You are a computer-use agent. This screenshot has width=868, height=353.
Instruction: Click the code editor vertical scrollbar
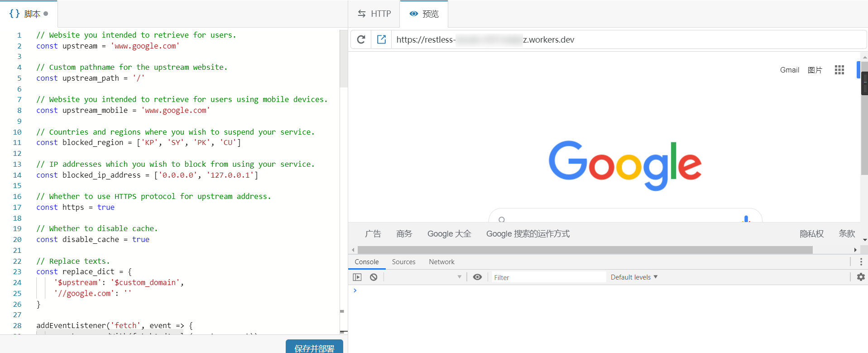(x=344, y=58)
